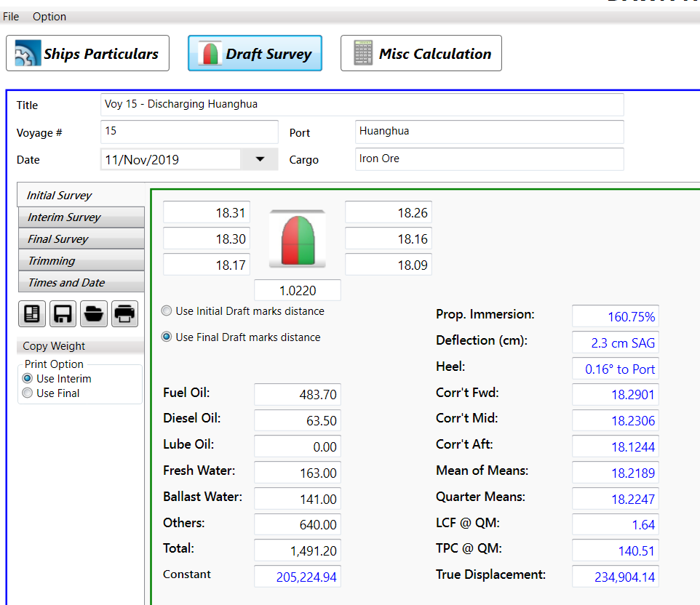Open Ships Particulars from the top toolbar
The width and height of the screenshot is (700, 605).
pos(87,54)
